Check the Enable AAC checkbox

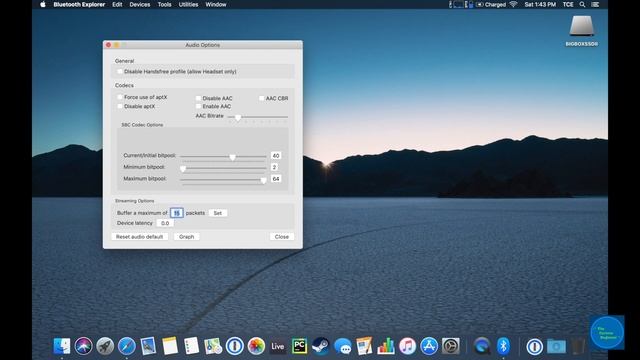point(198,106)
